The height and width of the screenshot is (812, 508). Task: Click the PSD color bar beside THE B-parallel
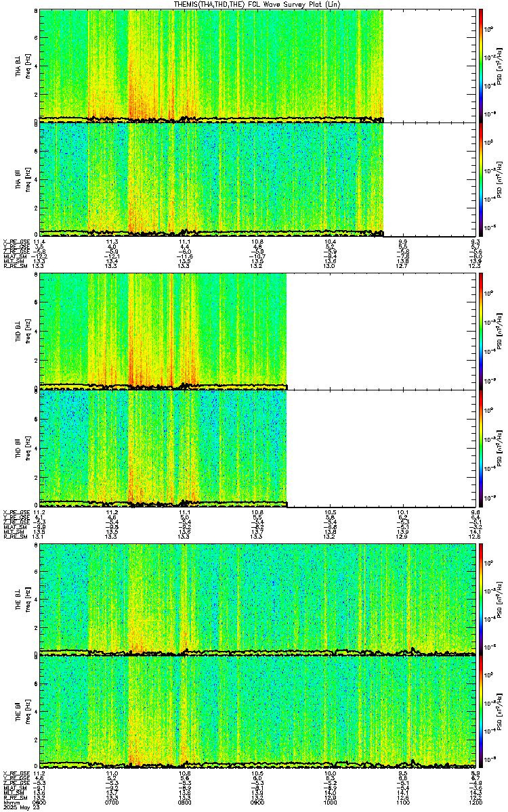(x=480, y=712)
